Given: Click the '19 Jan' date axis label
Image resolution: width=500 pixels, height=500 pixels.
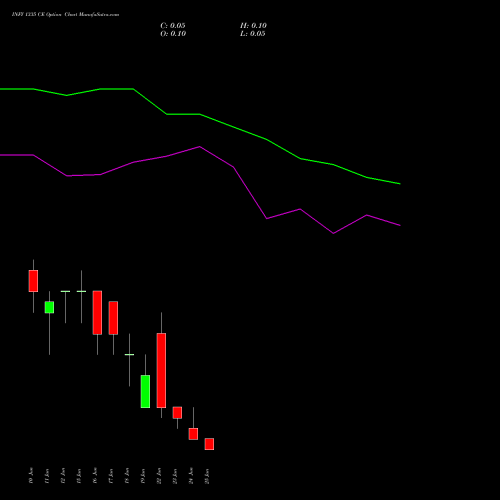Looking at the screenshot, I should (x=143, y=476).
